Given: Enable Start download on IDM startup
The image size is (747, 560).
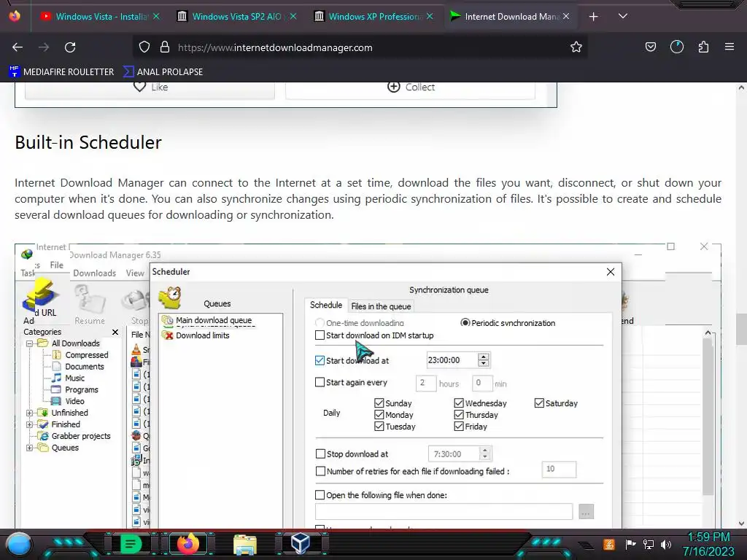Looking at the screenshot, I should pyautogui.click(x=320, y=335).
